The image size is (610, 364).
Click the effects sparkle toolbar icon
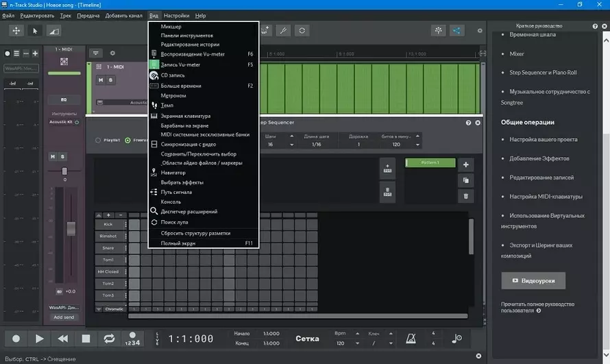pos(439,30)
